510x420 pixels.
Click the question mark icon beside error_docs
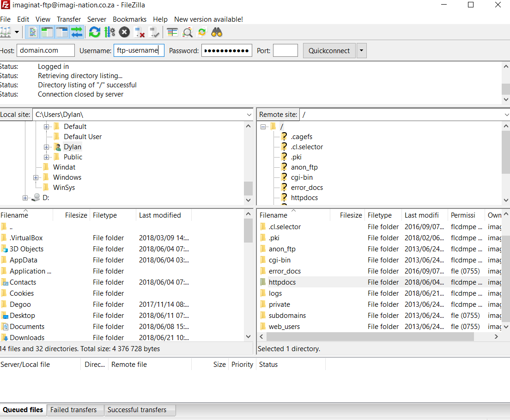[284, 188]
